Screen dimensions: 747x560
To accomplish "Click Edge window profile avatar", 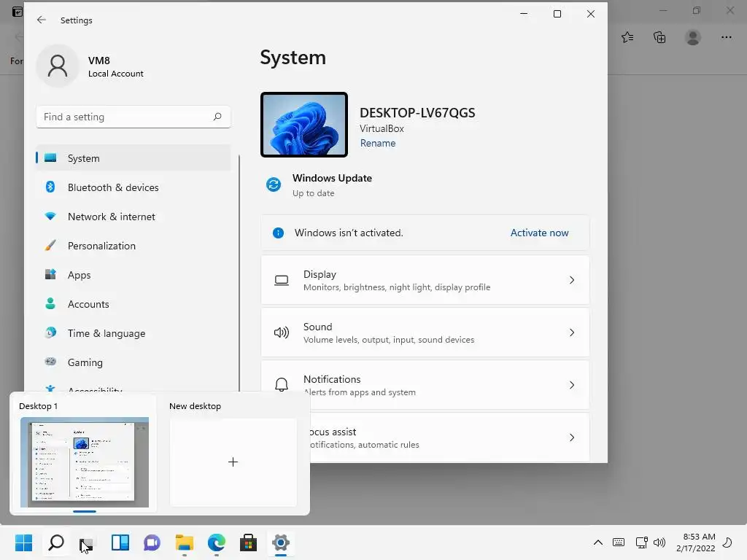I will pos(693,37).
